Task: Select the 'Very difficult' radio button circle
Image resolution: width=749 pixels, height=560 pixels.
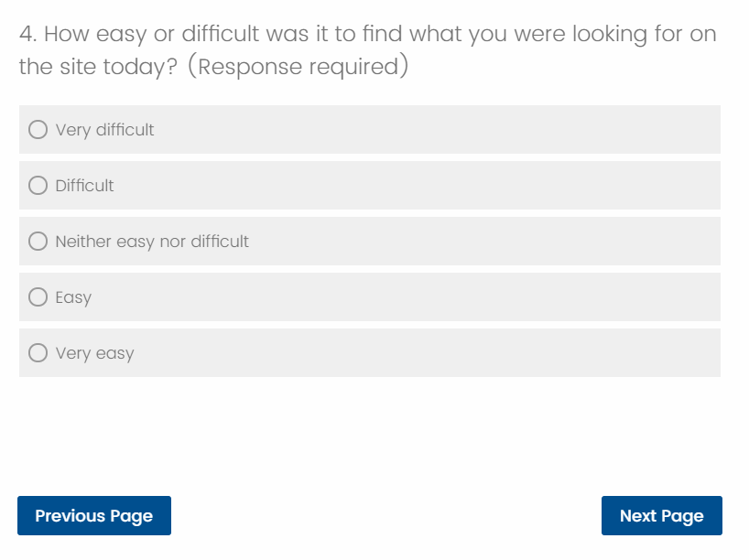Action: tap(38, 130)
